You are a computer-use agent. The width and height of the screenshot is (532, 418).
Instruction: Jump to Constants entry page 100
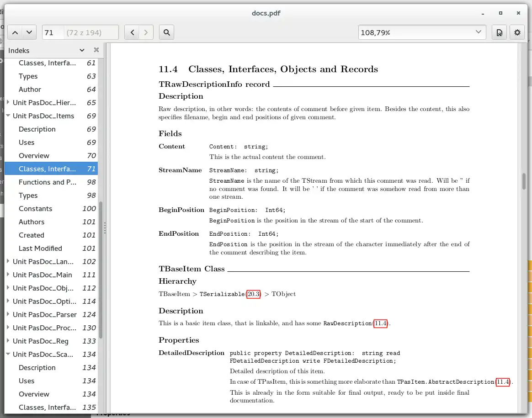pyautogui.click(x=51, y=209)
